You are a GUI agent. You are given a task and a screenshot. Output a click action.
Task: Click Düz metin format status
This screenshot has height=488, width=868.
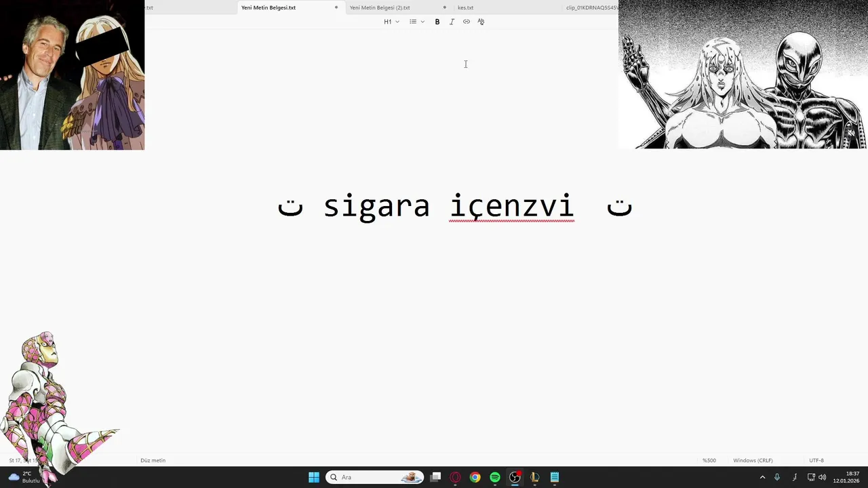(153, 460)
